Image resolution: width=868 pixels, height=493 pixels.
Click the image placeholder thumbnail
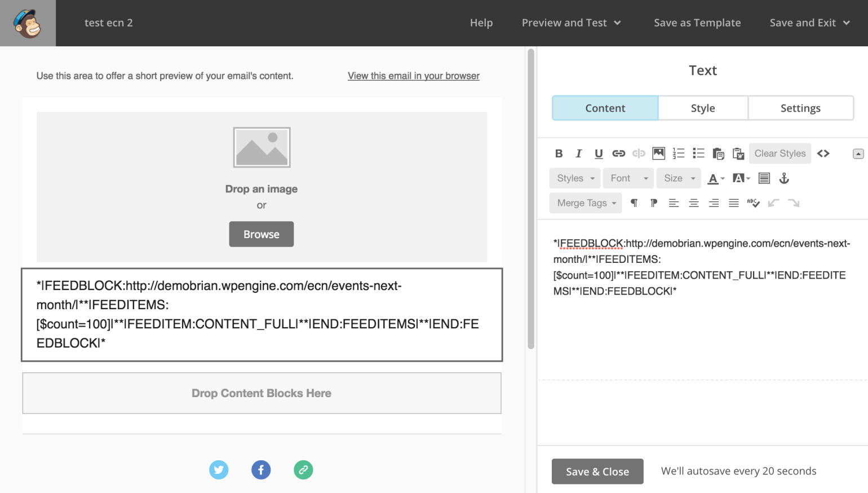[262, 147]
